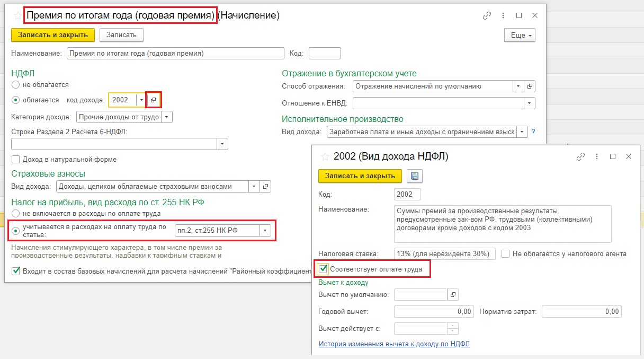644x359 pixels.
Task: Expand the Отношение к ЕНВД dropdown
Action: [x=530, y=103]
